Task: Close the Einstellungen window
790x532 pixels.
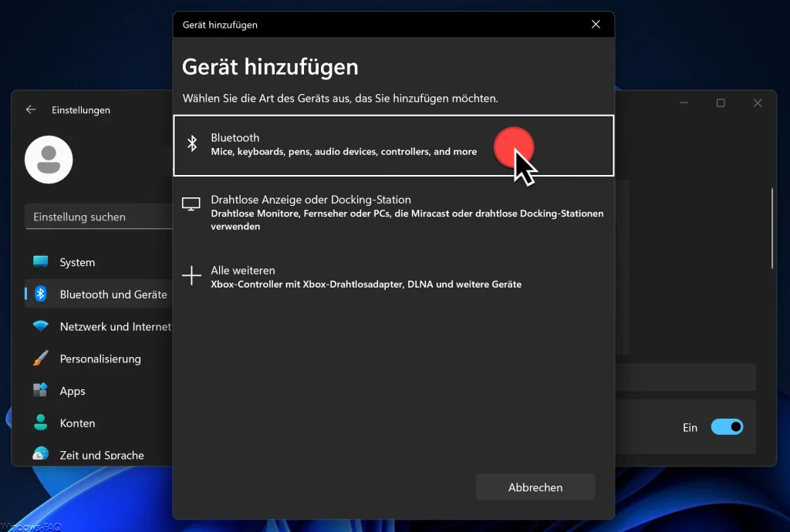Action: tap(758, 103)
